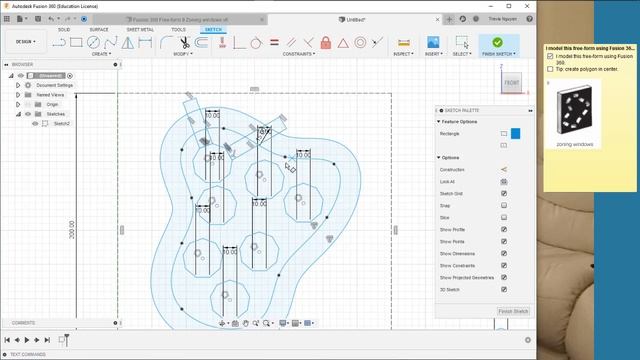This screenshot has height=360, width=640.
Task: Open the Travis Nguyen user account menu
Action: tap(502, 19)
